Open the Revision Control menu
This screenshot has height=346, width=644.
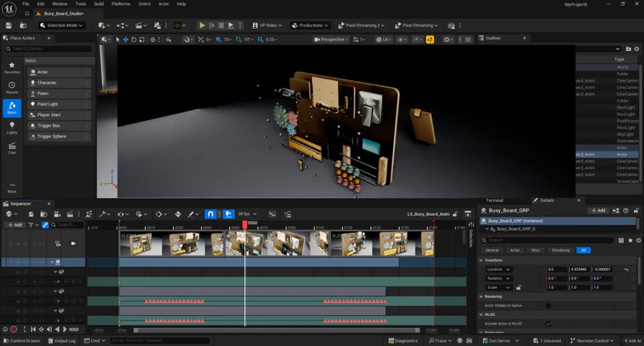coord(592,341)
